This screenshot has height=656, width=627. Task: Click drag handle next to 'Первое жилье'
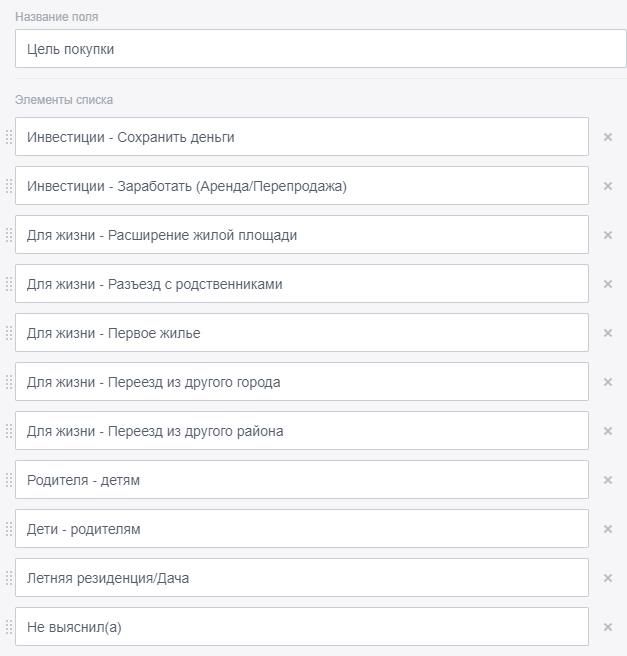point(9,333)
